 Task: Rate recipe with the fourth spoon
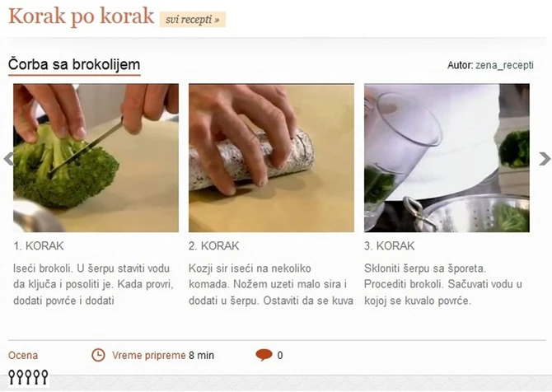click(x=36, y=377)
